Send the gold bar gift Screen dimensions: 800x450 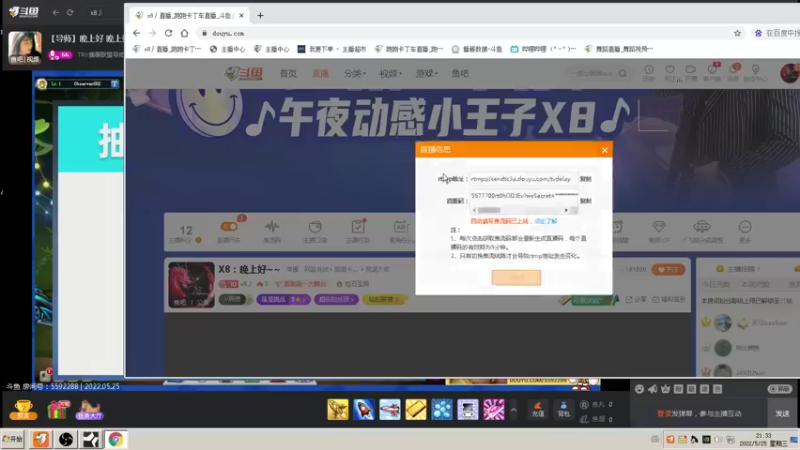pos(416,410)
